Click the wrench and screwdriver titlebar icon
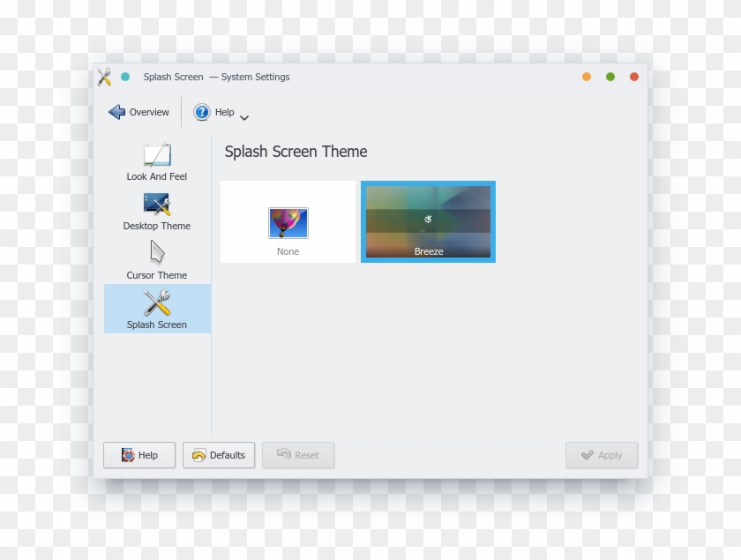This screenshot has width=741, height=560. (x=105, y=76)
